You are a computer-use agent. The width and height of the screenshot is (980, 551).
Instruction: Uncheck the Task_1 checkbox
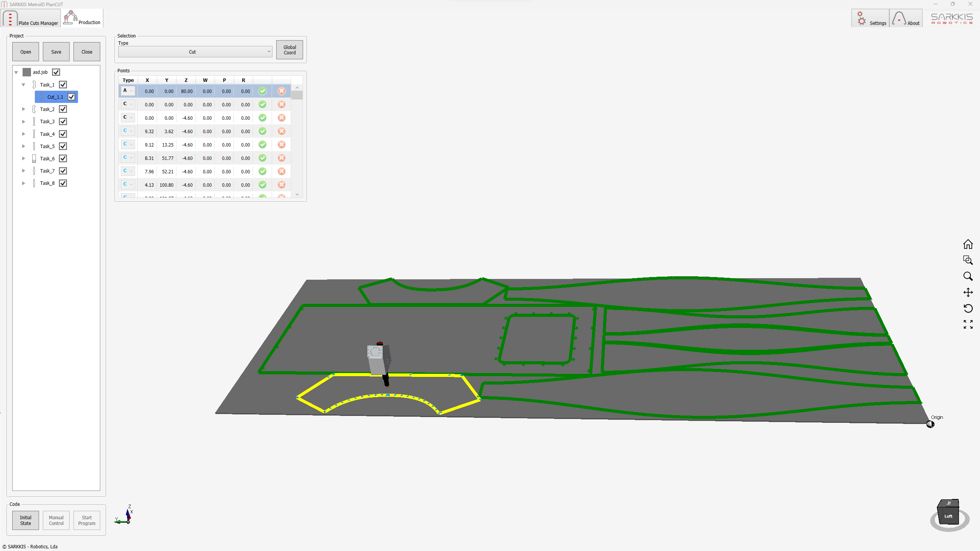(63, 85)
